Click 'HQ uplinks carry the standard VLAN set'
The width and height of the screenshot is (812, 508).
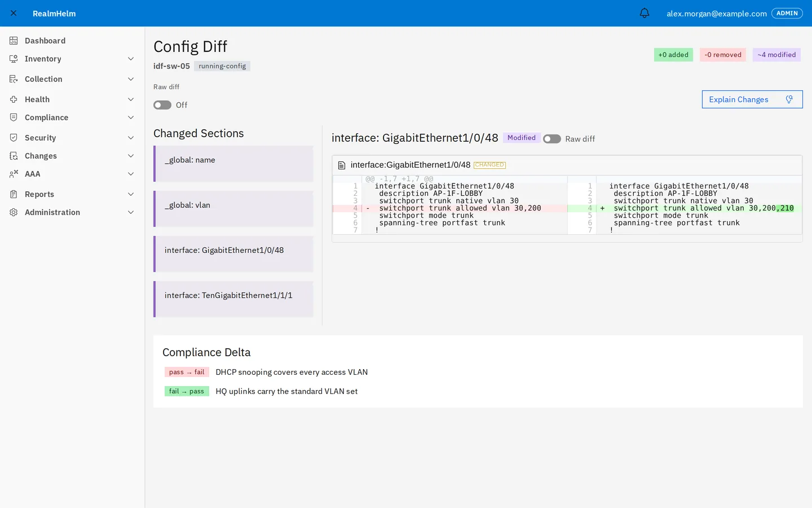pyautogui.click(x=286, y=391)
